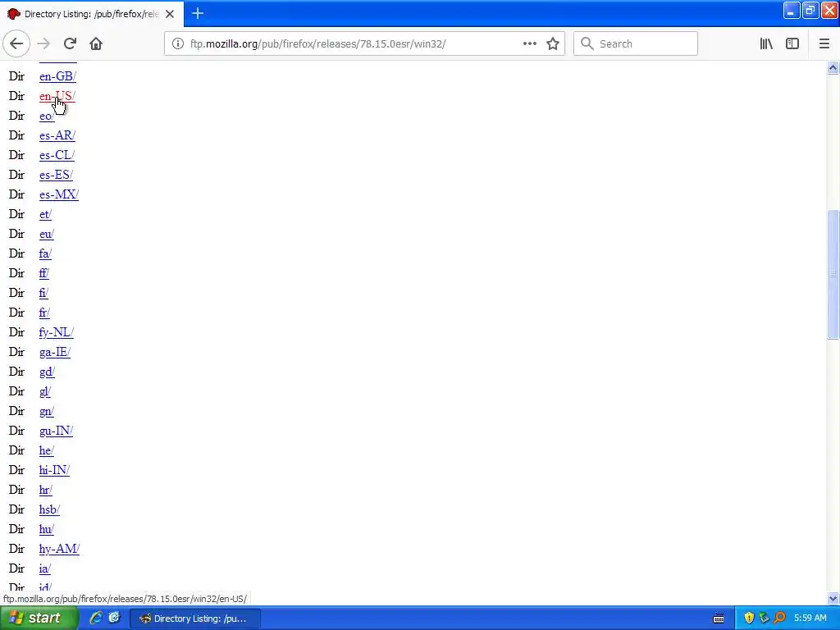Open the Library icon in toolbar
This screenshot has height=630, width=840.
(x=766, y=44)
